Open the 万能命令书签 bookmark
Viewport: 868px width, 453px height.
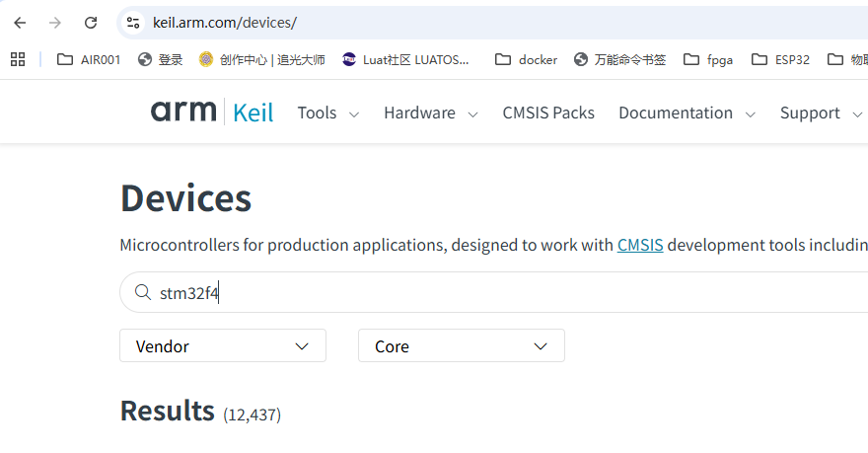click(x=620, y=59)
